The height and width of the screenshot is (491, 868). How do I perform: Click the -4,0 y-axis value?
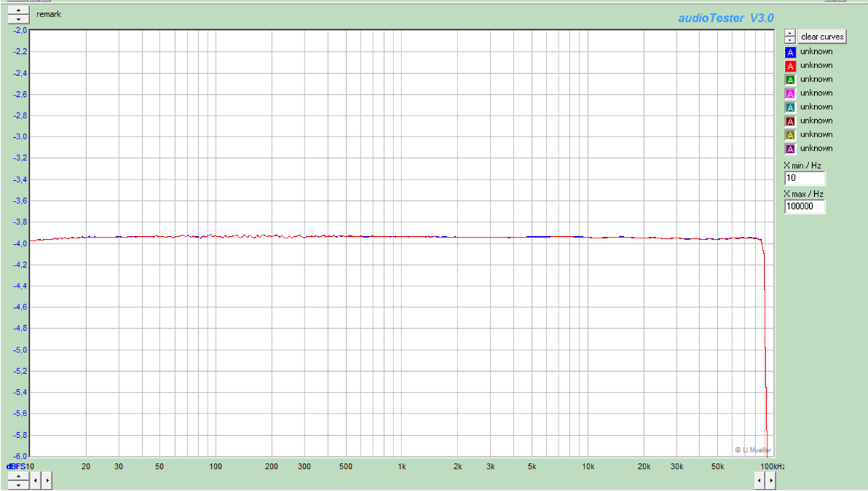coord(19,243)
